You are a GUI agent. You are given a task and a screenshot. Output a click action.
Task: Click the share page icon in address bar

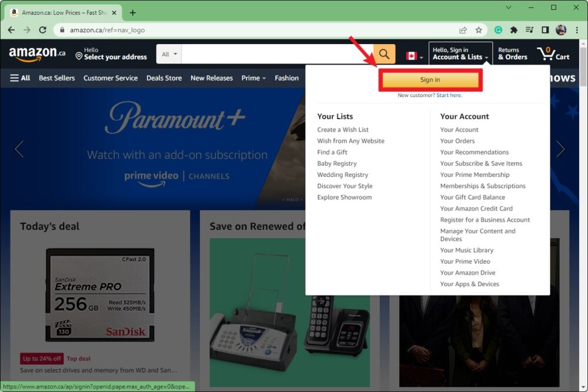click(463, 30)
